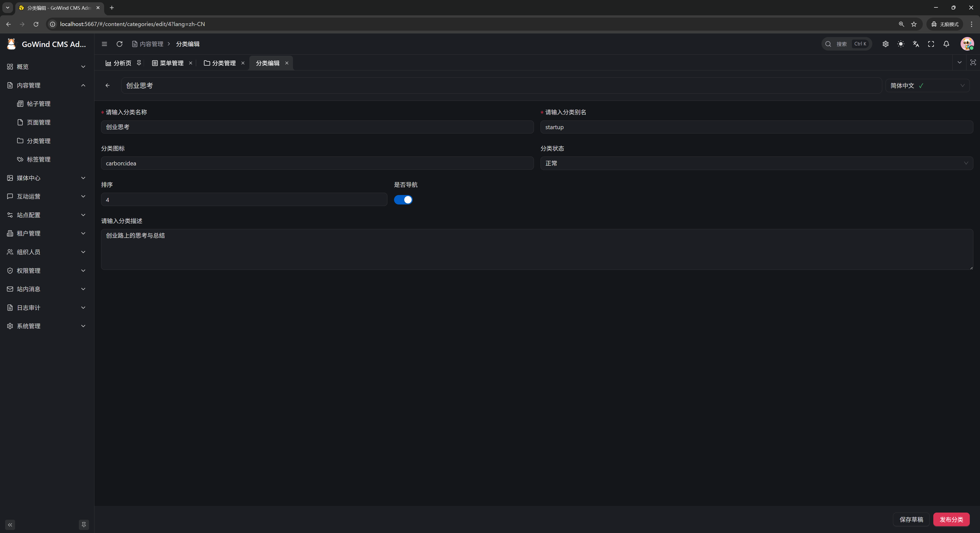Open the 分类状态 dropdown
The image size is (980, 533).
756,163
